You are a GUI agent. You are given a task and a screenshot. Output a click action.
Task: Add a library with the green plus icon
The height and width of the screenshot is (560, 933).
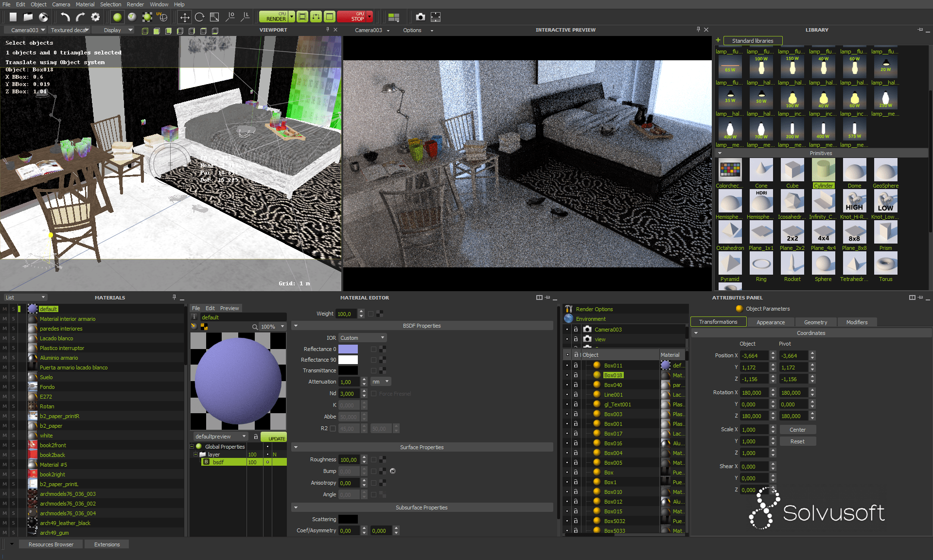[718, 40]
